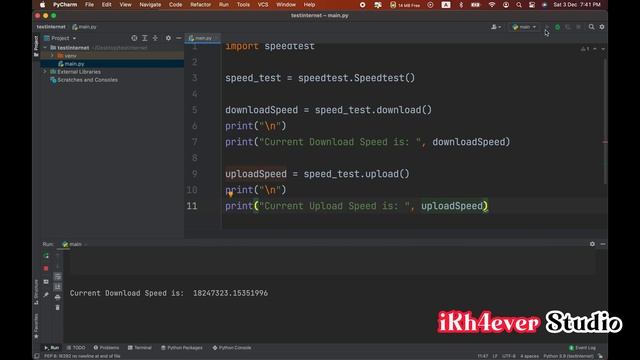Image resolution: width=640 pixels, height=360 pixels.
Task: Run the main configuration with the play button
Action: point(547,27)
